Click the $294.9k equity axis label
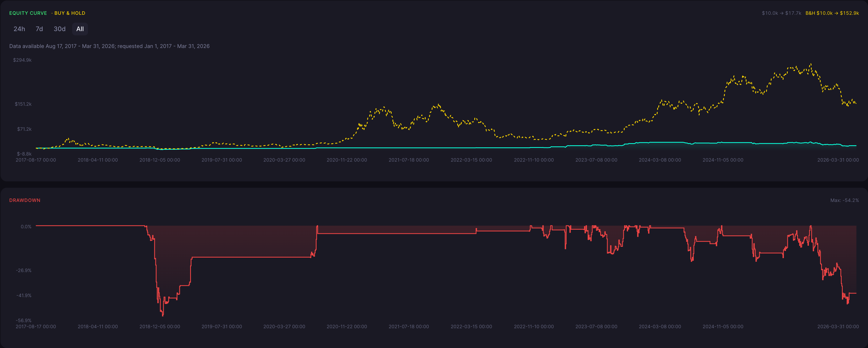The height and width of the screenshot is (348, 868). coord(22,60)
